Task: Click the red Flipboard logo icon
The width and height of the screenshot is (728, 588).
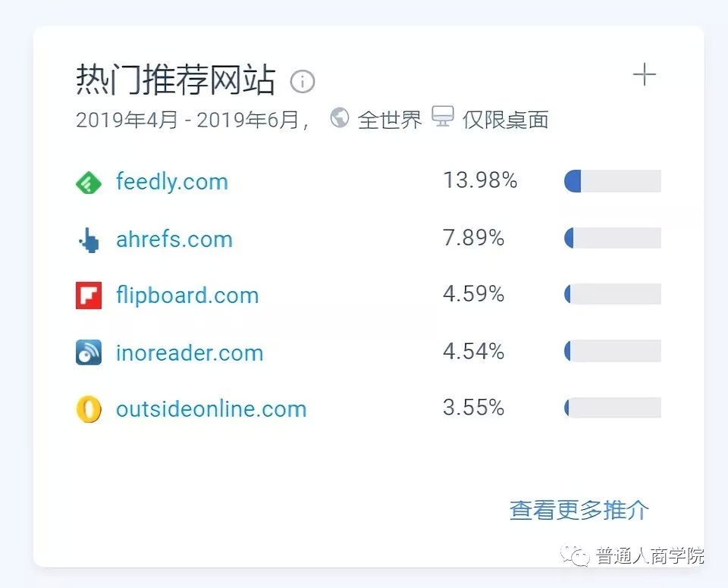Action: tap(88, 295)
